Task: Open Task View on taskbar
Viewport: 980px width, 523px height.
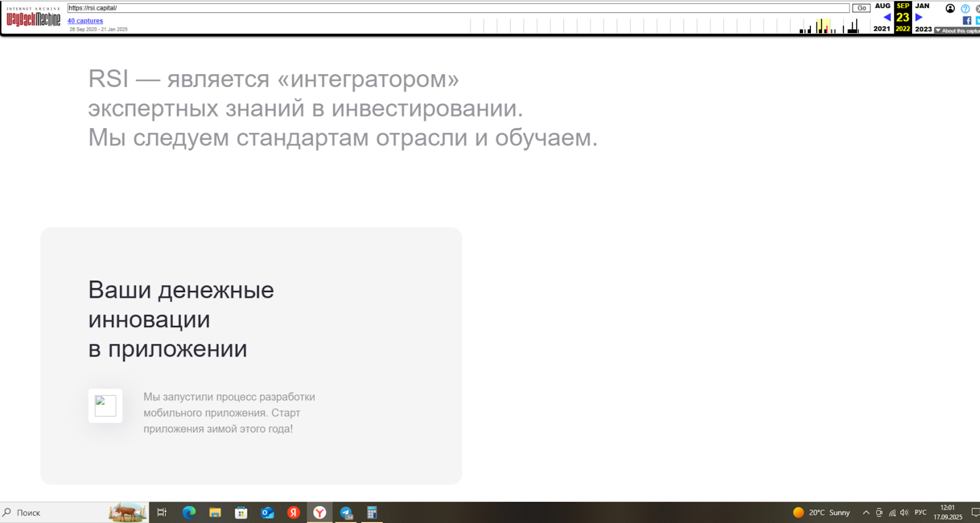Action: [162, 513]
